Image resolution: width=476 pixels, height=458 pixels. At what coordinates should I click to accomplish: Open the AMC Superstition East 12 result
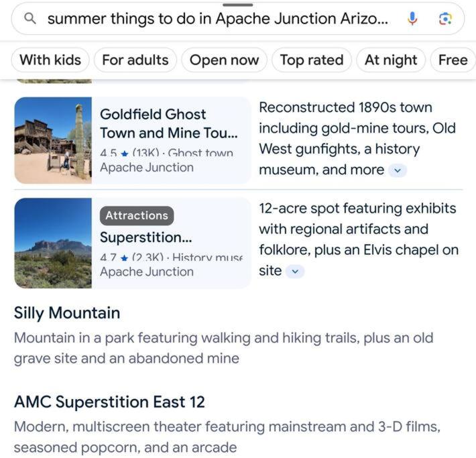point(109,402)
